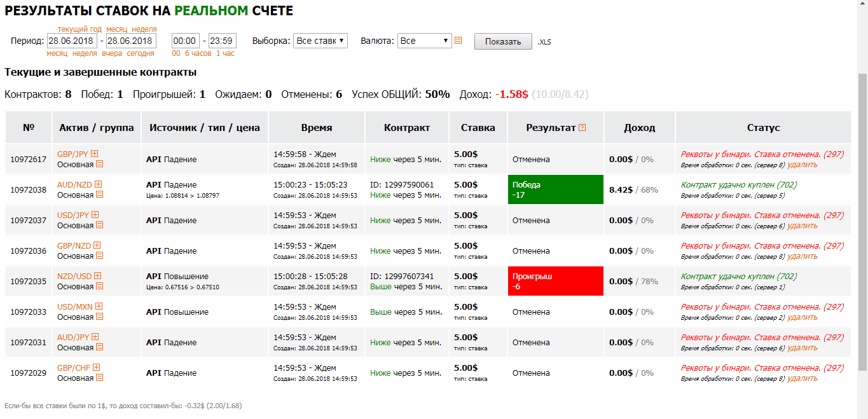The image size is (868, 419).
Task: Open the NZD/USD asset link
Action: point(74,276)
